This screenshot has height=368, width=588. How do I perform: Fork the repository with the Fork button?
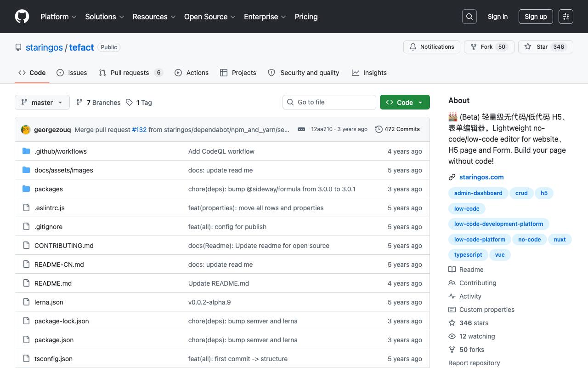489,47
